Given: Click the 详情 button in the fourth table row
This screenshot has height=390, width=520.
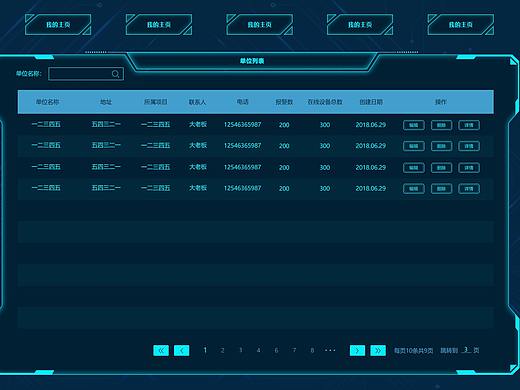Looking at the screenshot, I should (x=469, y=189).
